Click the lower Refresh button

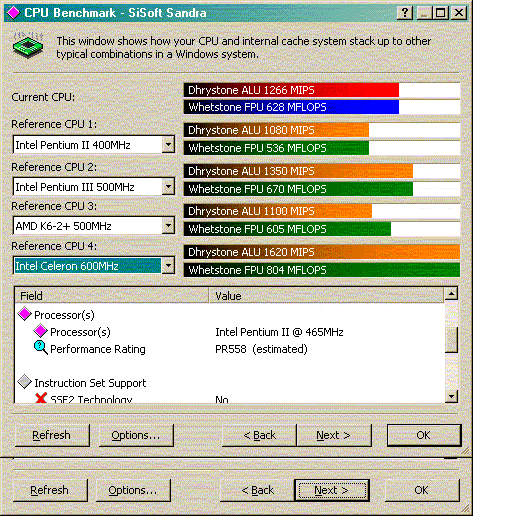pyautogui.click(x=50, y=490)
